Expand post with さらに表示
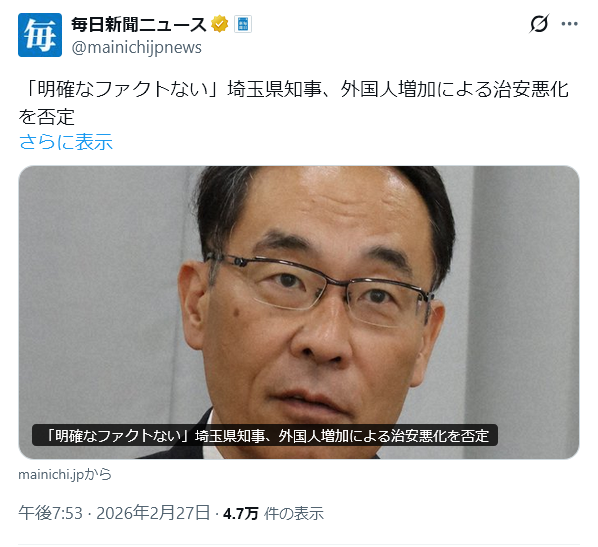598x547 pixels. (66, 142)
